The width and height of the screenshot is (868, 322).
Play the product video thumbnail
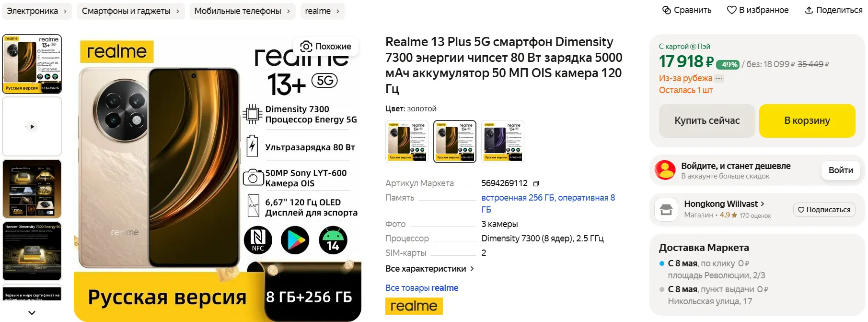(32, 127)
